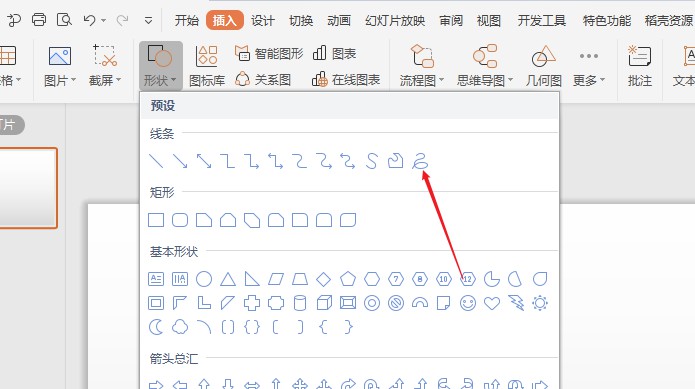Choose the rounded rectangle shape

pos(180,220)
